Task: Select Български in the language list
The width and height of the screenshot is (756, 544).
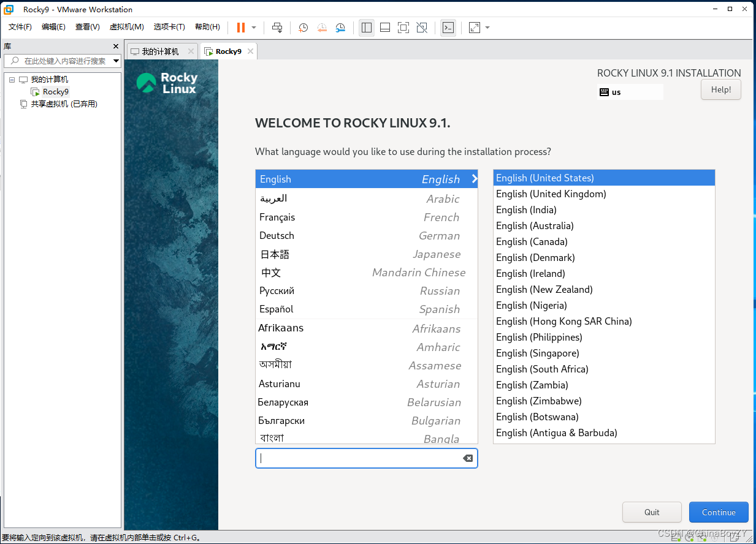Action: click(367, 420)
